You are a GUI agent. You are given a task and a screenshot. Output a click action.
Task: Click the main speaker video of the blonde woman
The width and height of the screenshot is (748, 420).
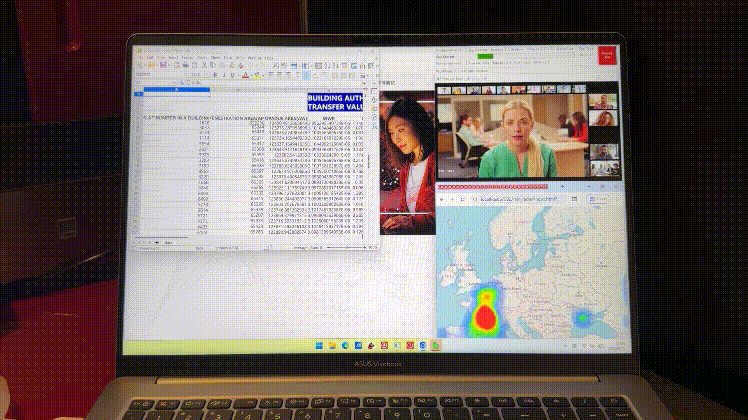(x=512, y=136)
